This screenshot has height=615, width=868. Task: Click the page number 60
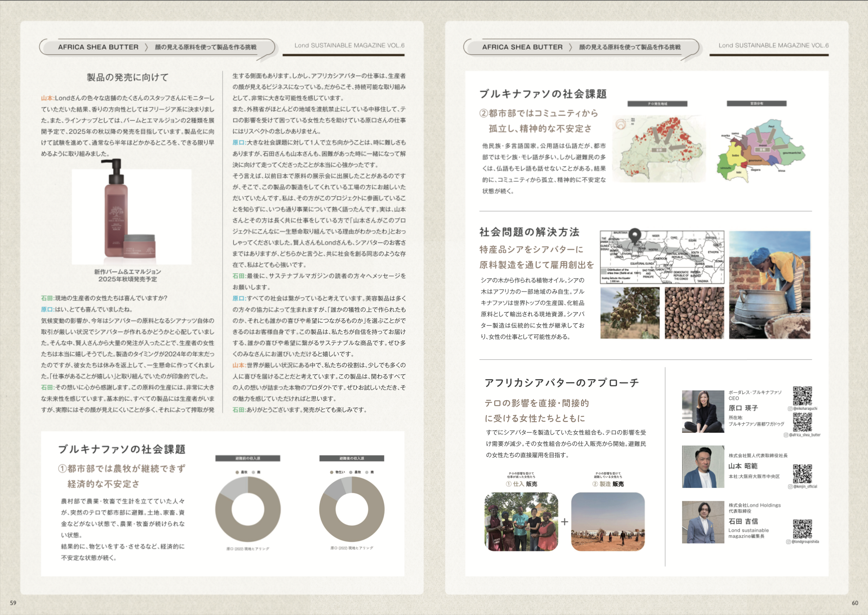click(855, 603)
